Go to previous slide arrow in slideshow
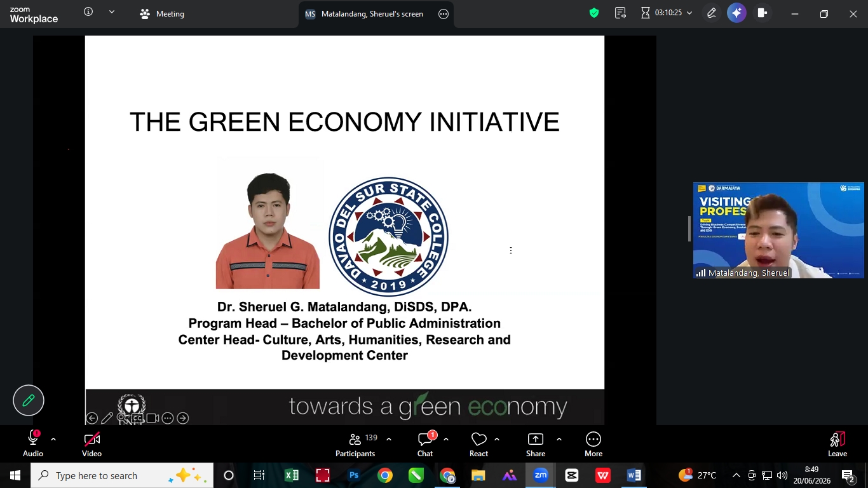Viewport: 868px width, 488px height. tap(92, 418)
